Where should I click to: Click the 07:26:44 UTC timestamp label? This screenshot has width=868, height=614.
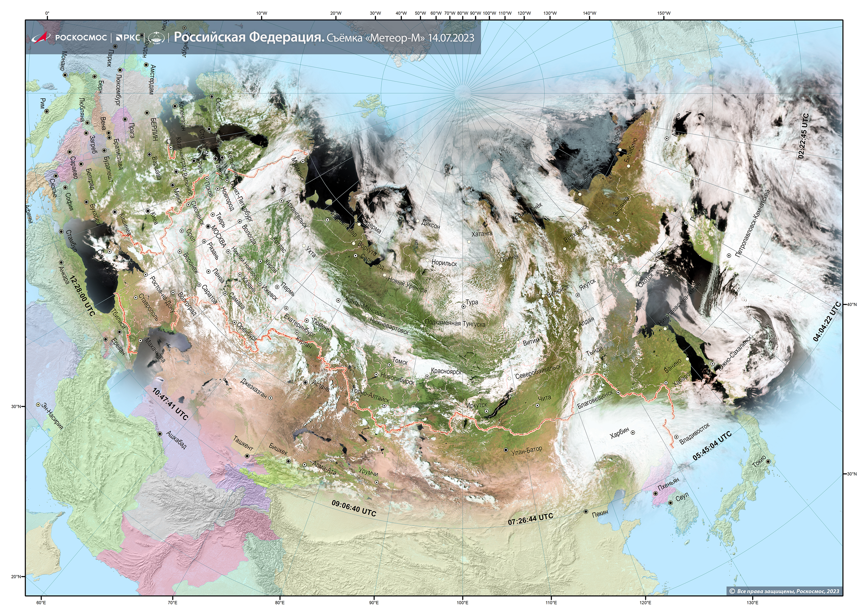pyautogui.click(x=530, y=519)
